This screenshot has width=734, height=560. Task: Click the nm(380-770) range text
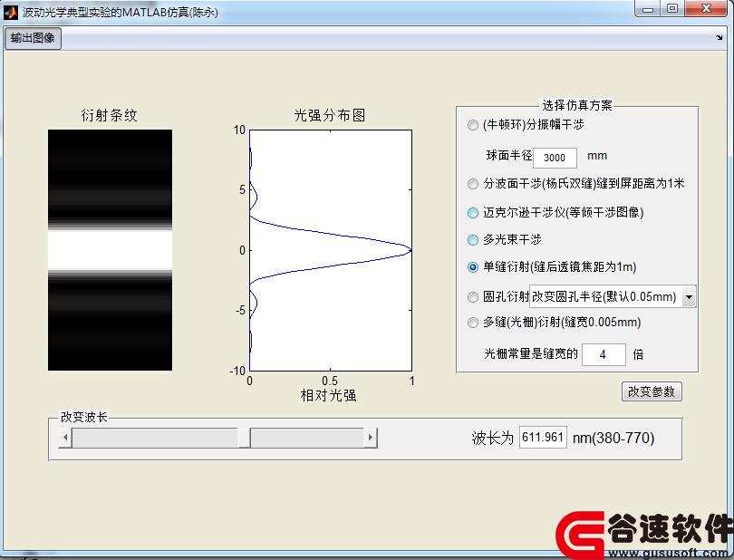(613, 439)
